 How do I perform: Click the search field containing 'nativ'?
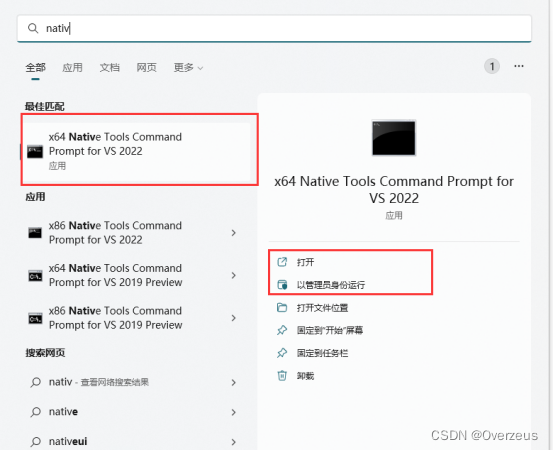[x=274, y=28]
